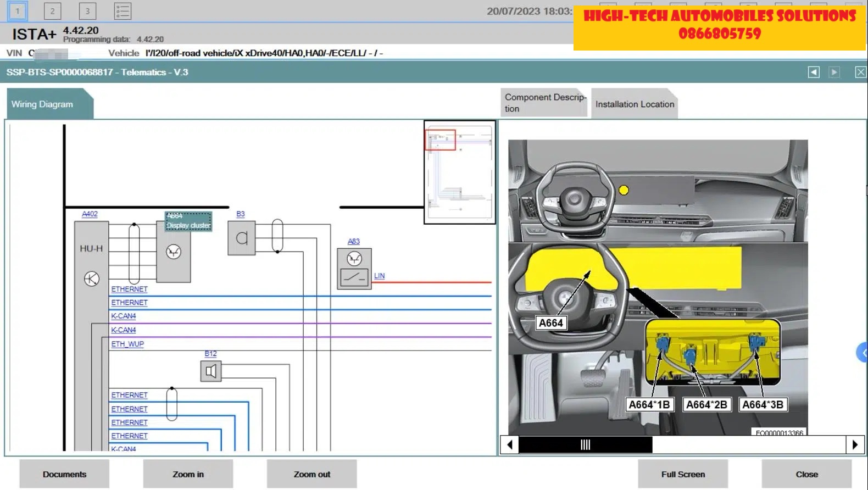This screenshot has width=868, height=490.
Task: Click the ETH_WUP signal link
Action: coord(127,344)
